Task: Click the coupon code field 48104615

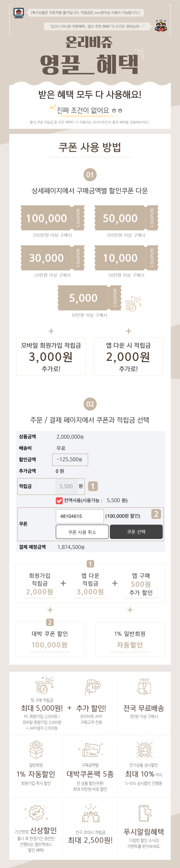Action: 80,516
